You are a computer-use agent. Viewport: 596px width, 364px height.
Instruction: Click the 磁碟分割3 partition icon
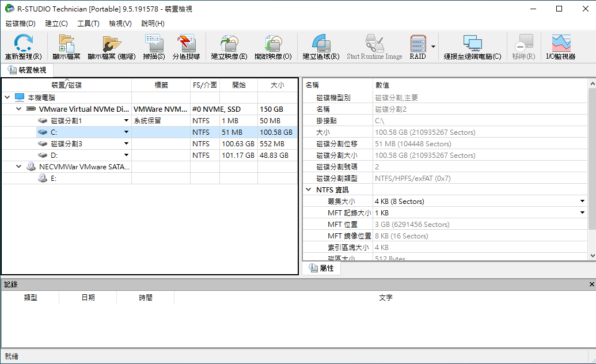click(43, 144)
